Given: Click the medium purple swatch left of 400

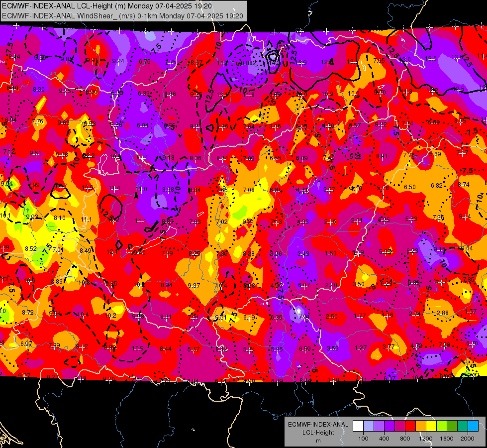Looking at the screenshot, I should click(379, 426).
